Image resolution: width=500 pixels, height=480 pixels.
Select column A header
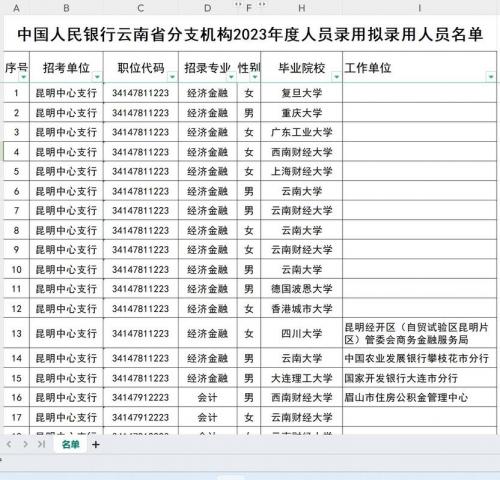(x=16, y=8)
